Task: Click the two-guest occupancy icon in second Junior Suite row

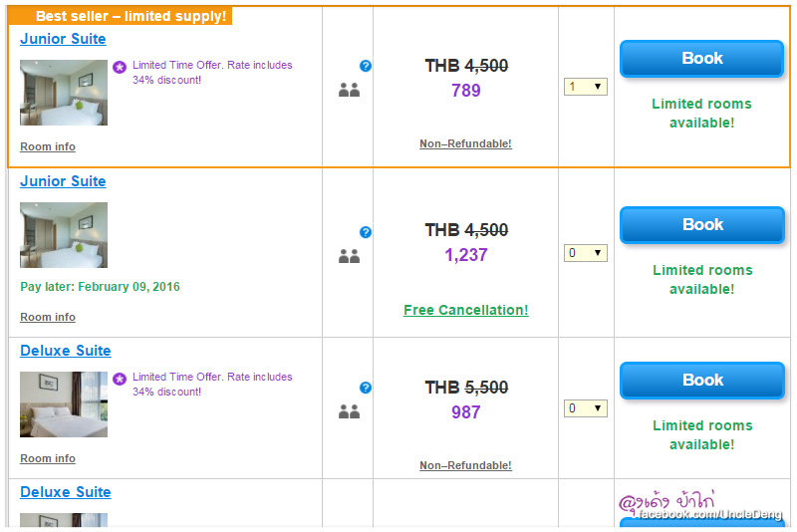Action: pyautogui.click(x=349, y=257)
